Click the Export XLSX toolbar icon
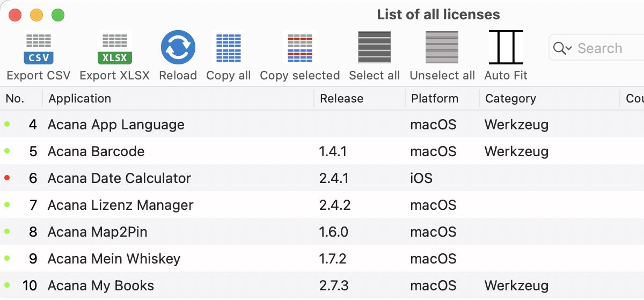The image size is (644, 300). (115, 48)
